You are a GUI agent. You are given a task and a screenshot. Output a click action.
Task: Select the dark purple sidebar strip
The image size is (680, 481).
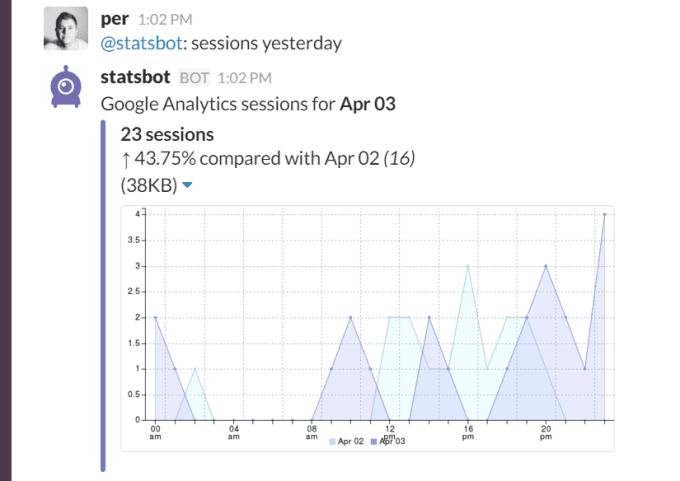point(6,240)
